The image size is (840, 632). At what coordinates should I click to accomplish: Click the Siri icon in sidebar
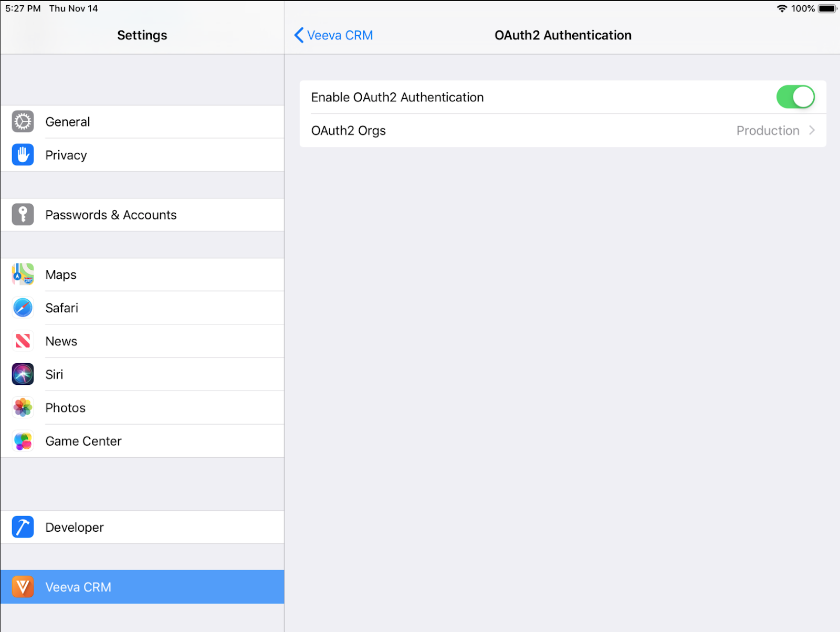23,374
